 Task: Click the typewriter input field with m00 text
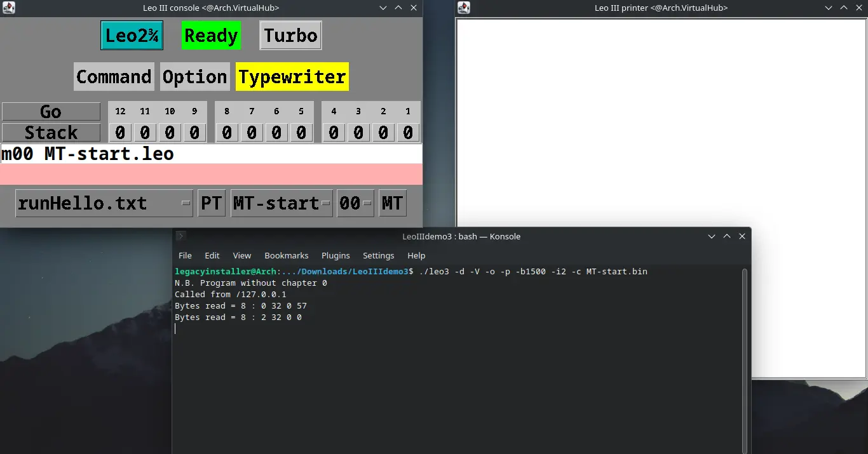click(x=211, y=154)
